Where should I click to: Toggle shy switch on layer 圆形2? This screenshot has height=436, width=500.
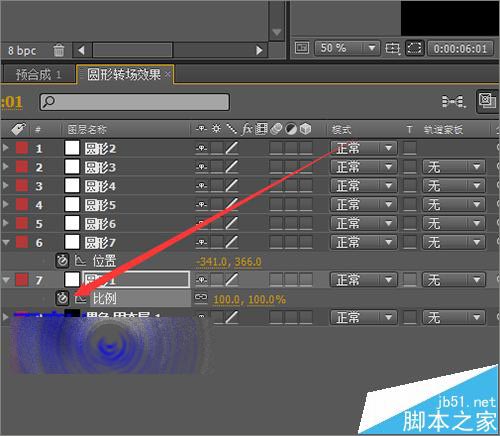point(202,148)
